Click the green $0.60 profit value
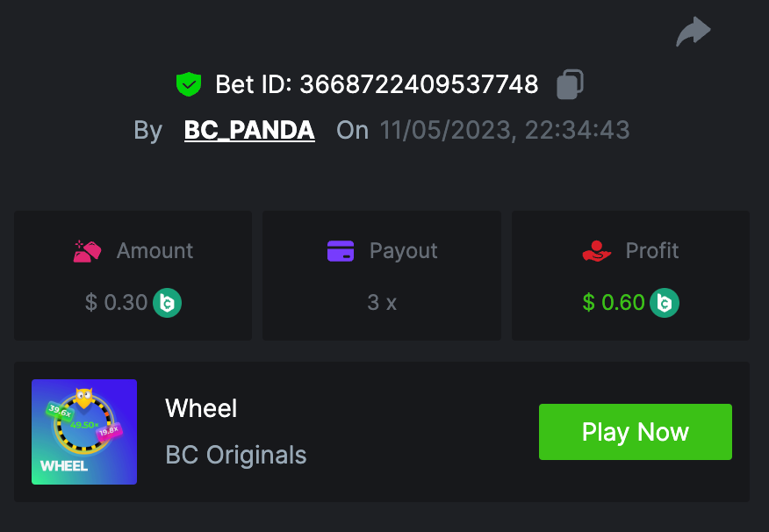The image size is (769, 532). (614, 303)
